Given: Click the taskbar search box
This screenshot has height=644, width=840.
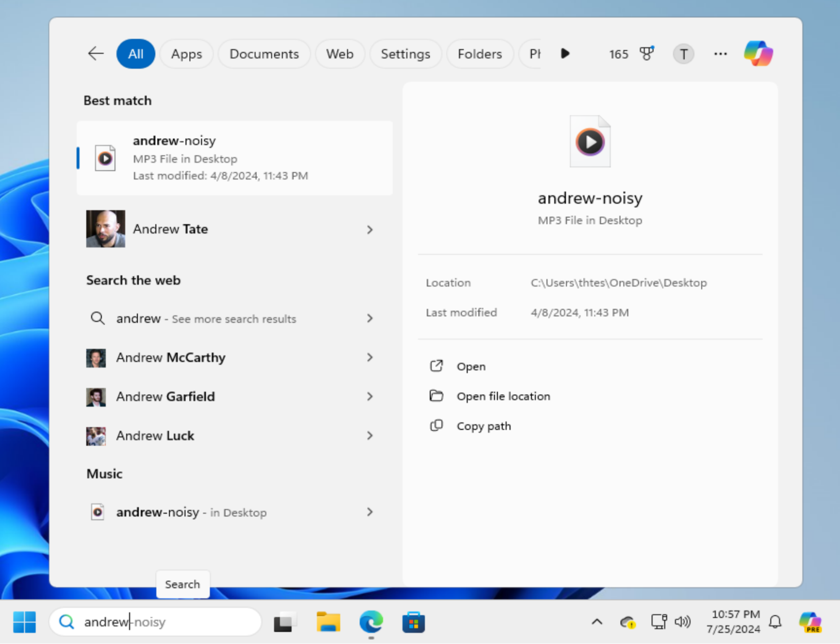Looking at the screenshot, I should [155, 622].
